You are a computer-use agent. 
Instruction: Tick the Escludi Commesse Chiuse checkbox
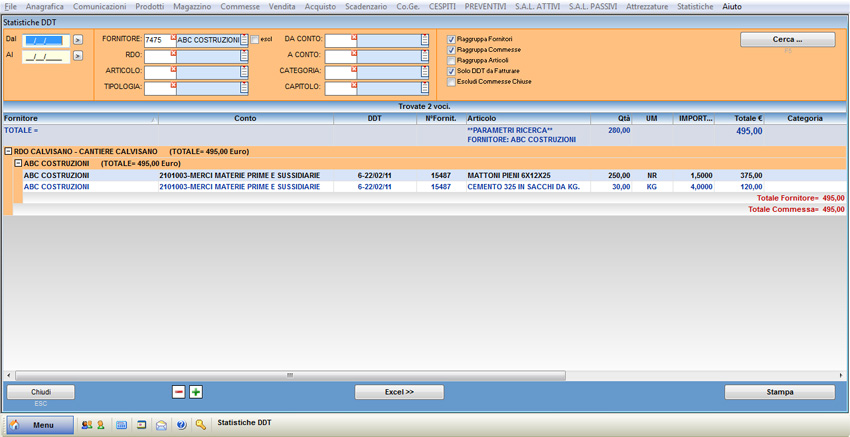452,82
